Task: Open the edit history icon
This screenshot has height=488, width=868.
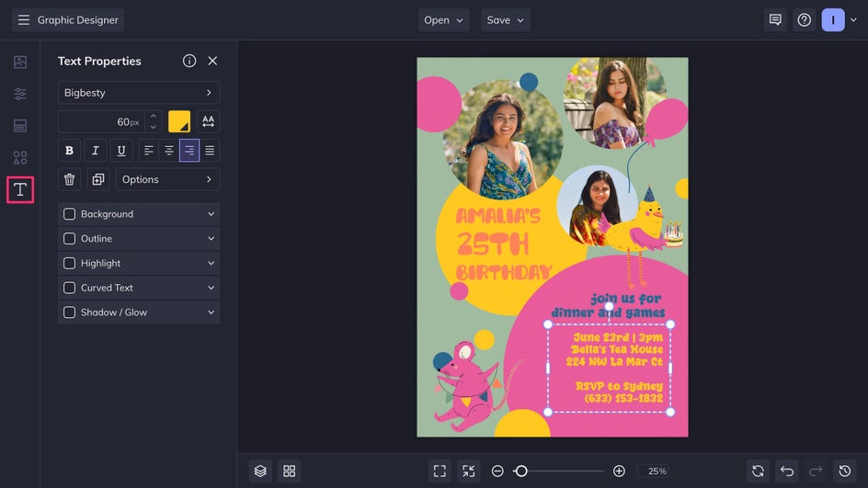Action: (844, 471)
